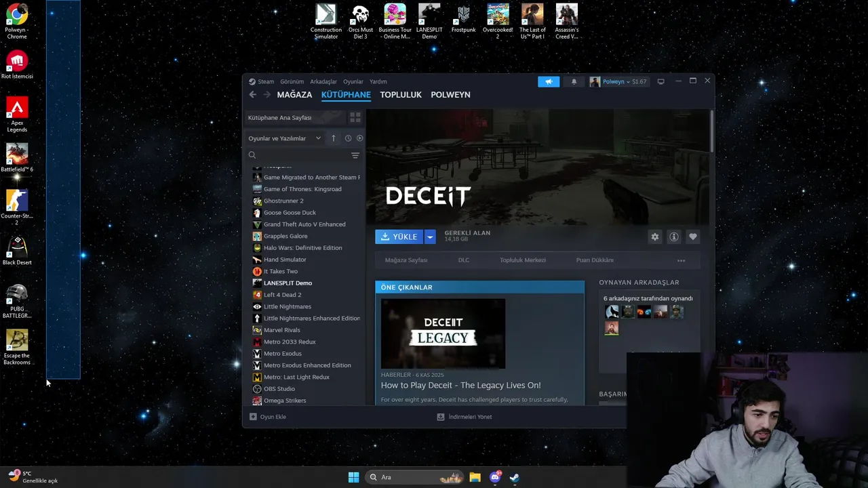Screen dimensions: 868x488
Task: Select Grand Theft Auto V Enhanced
Action: pos(305,224)
